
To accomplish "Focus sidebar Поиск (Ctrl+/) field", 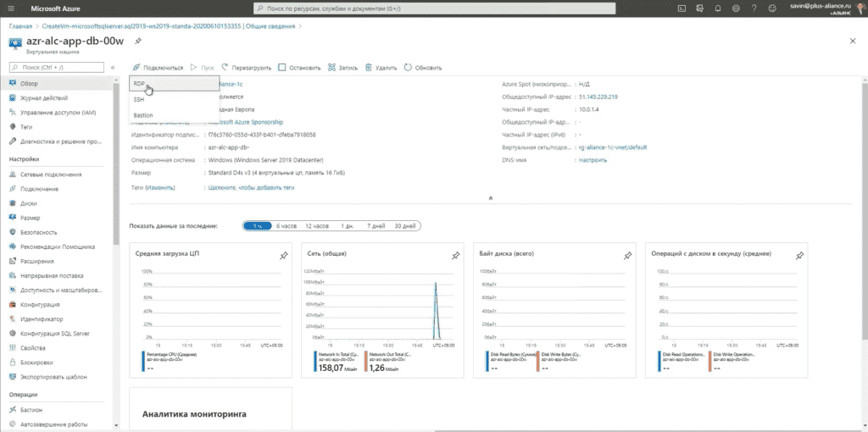I will 57,68.
